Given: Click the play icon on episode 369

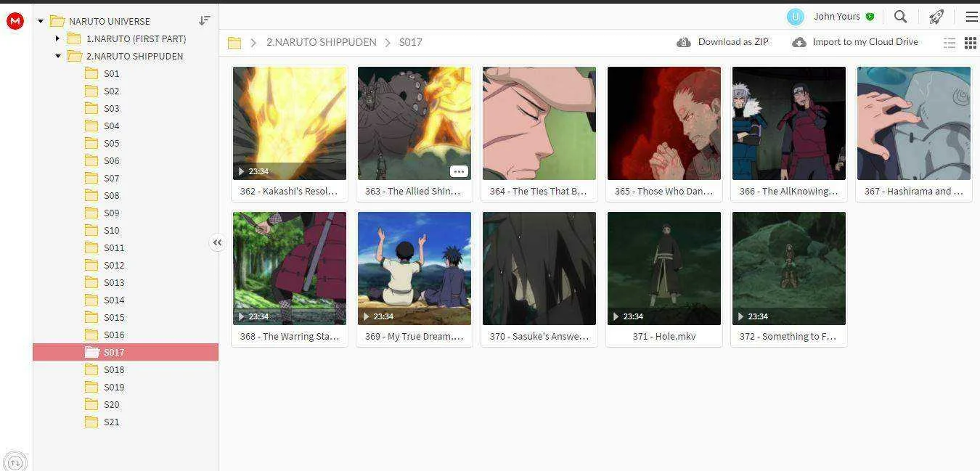Looking at the screenshot, I should pyautogui.click(x=366, y=317).
